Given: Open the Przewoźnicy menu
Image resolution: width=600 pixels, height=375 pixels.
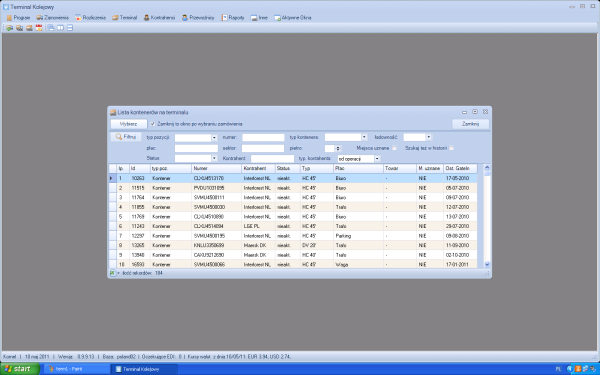Looking at the screenshot, I should coord(198,18).
